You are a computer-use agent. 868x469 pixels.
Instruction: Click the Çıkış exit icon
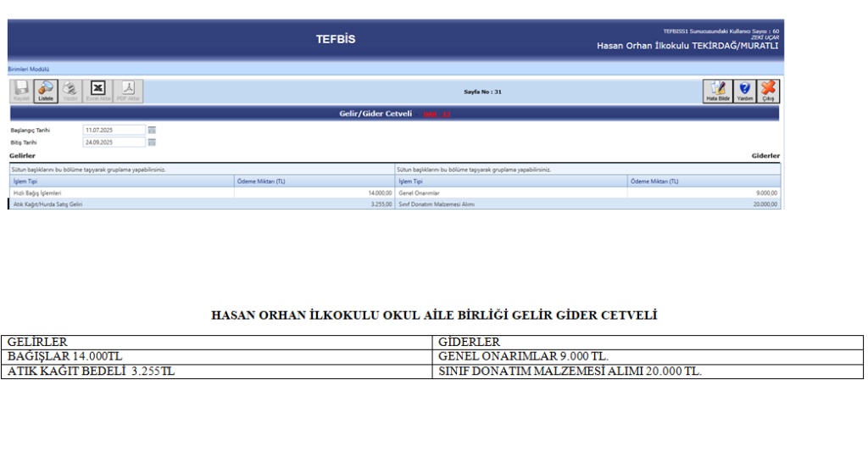coord(768,91)
